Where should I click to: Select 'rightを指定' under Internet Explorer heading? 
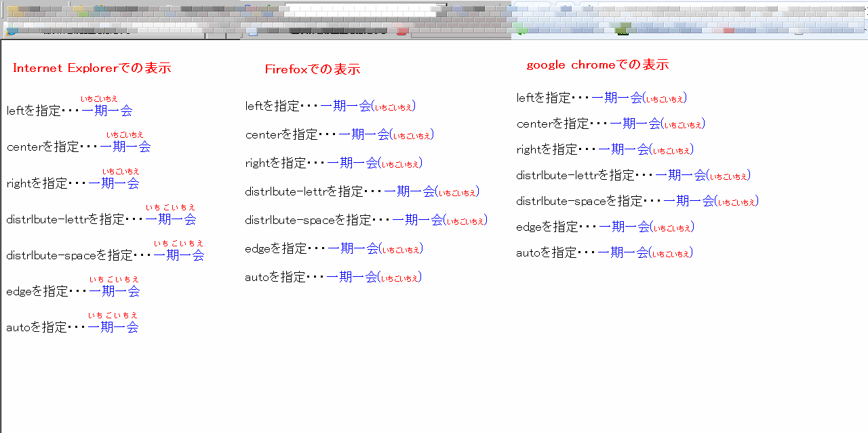point(37,183)
